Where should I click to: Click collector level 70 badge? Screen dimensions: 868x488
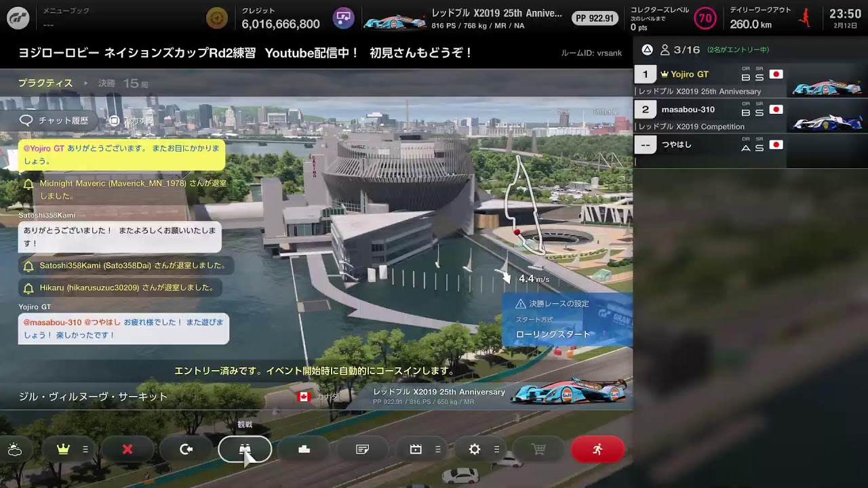[x=705, y=18]
